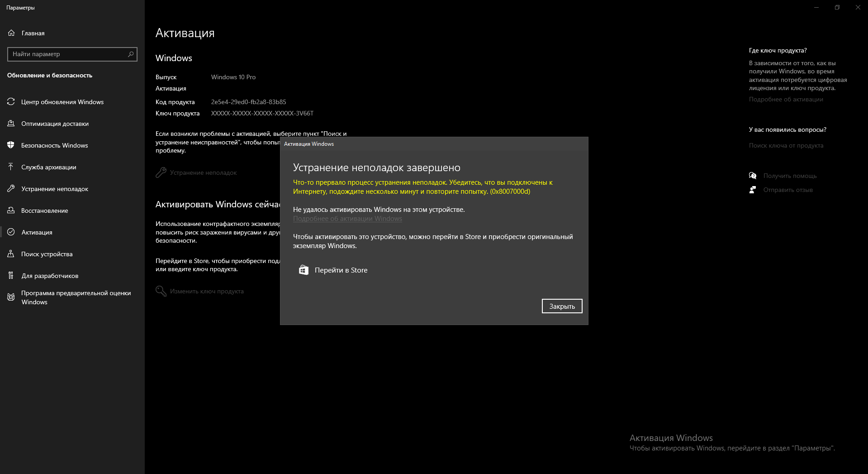The image size is (868, 474).
Task: Click Устранение неполадок завершено heading
Action: point(377,168)
